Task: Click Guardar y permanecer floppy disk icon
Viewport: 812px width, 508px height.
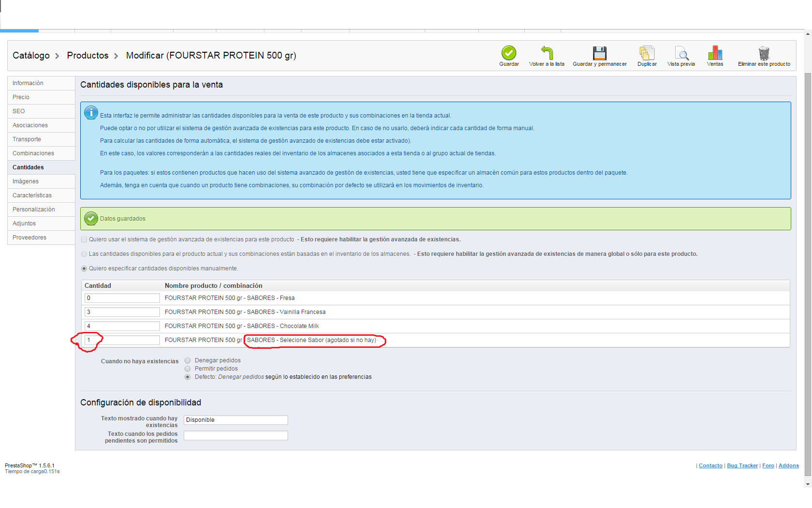Action: [x=600, y=53]
